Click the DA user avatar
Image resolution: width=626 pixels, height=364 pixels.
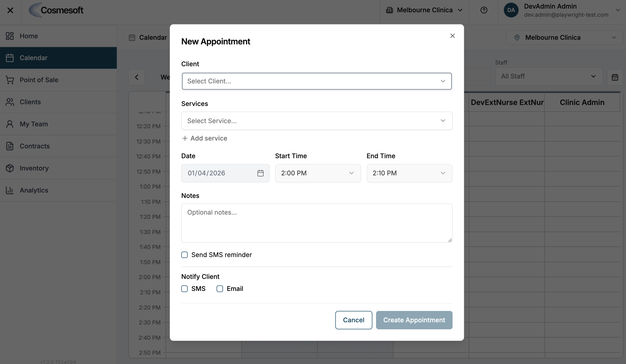pyautogui.click(x=511, y=10)
